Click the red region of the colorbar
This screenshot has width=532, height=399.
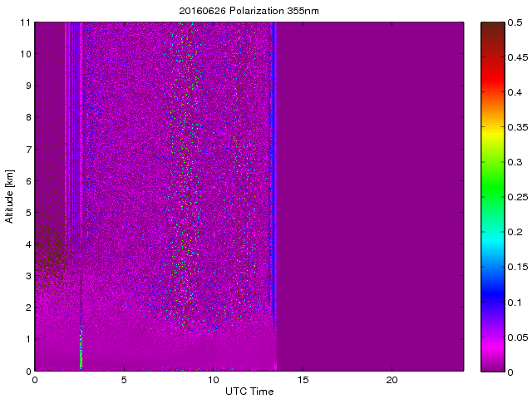coord(493,78)
